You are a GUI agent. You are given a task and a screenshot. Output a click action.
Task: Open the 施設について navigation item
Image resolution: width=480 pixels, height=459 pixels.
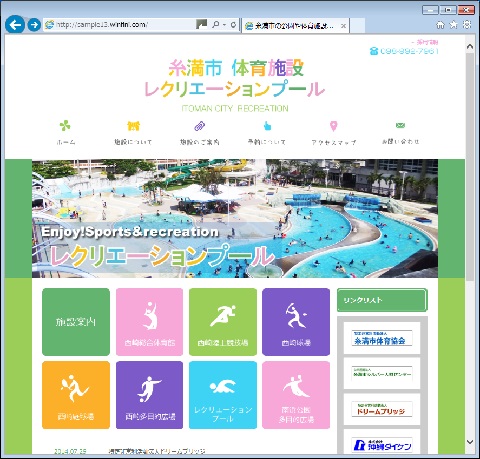click(x=133, y=142)
